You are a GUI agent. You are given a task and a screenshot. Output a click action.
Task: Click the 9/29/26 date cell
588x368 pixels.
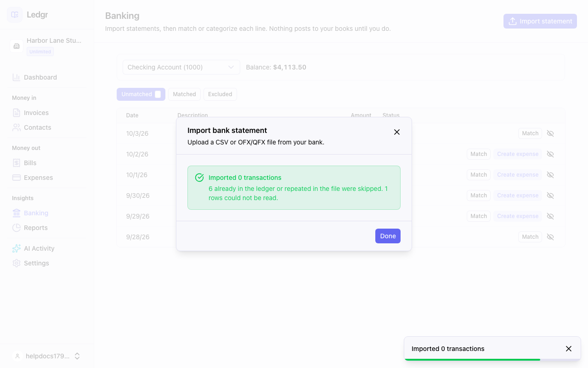137,216
